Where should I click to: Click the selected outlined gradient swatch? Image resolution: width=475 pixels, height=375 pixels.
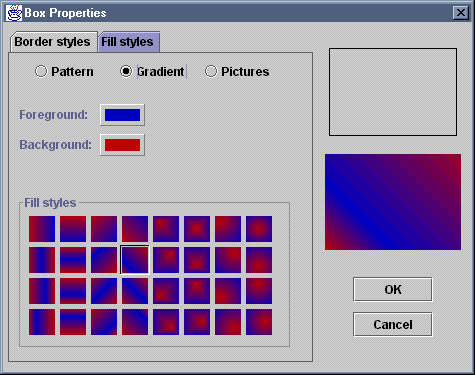click(x=135, y=260)
